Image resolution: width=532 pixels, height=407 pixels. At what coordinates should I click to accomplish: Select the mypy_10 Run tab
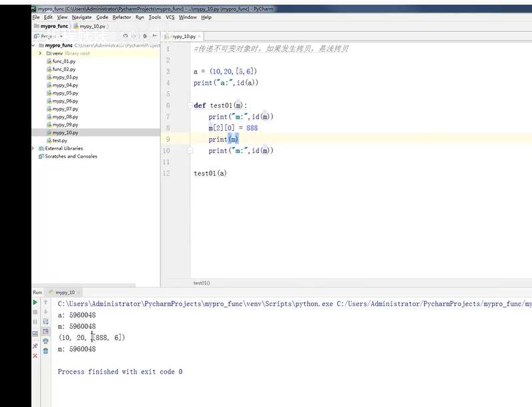65,293
